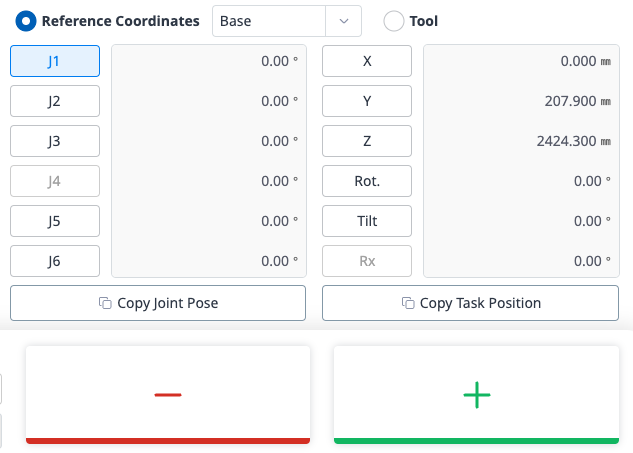
Task: Select joint J3 for jogging
Action: (55, 141)
